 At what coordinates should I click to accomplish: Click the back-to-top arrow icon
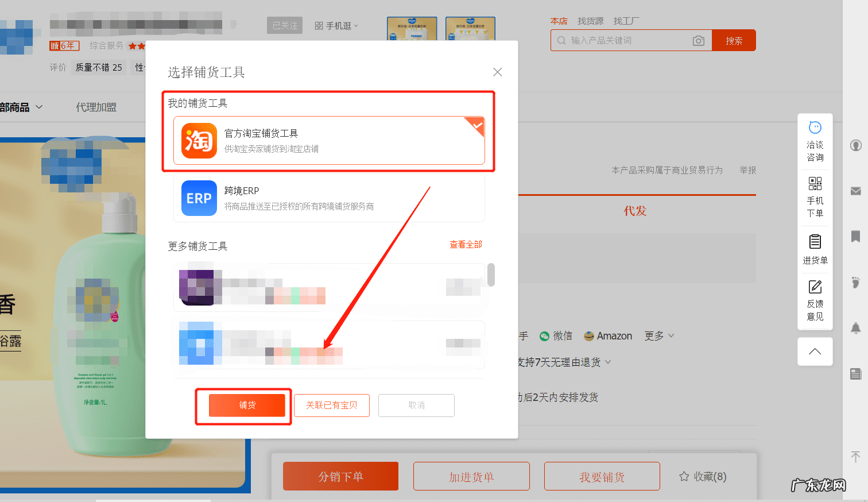(815, 351)
